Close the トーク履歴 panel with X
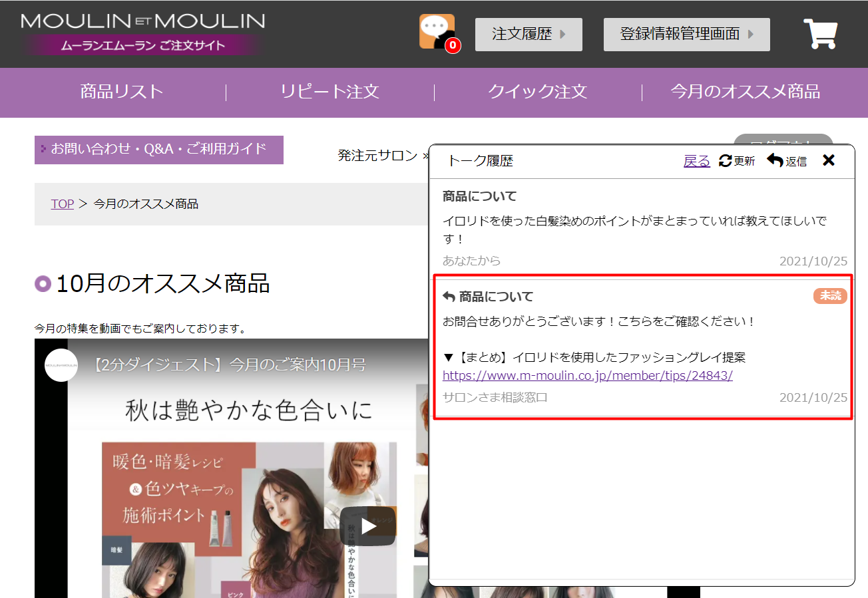This screenshot has width=868, height=598. click(x=828, y=160)
